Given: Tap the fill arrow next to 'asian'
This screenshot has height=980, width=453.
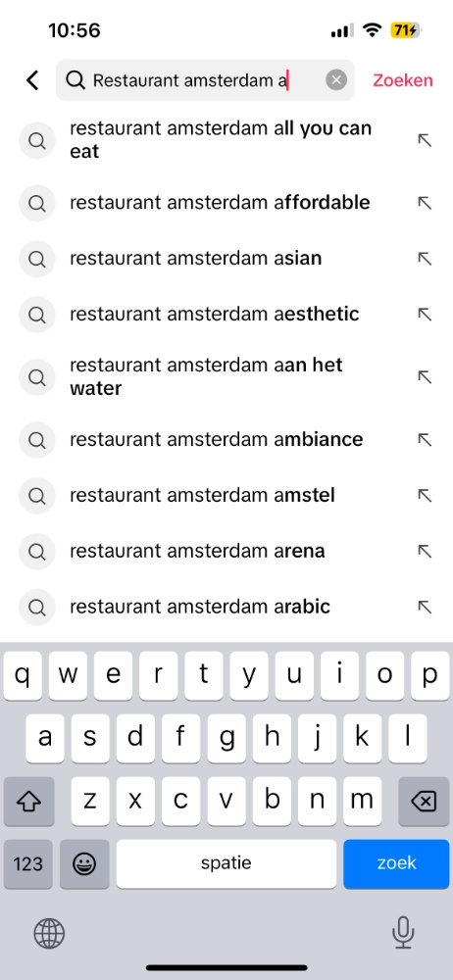Looking at the screenshot, I should tap(425, 258).
